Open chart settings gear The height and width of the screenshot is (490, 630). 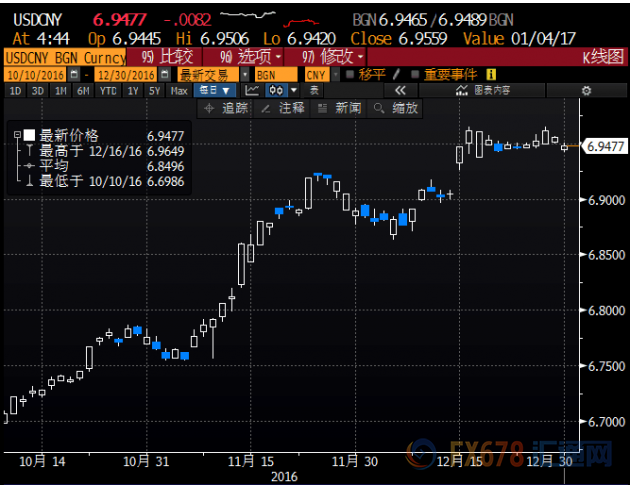pos(586,90)
